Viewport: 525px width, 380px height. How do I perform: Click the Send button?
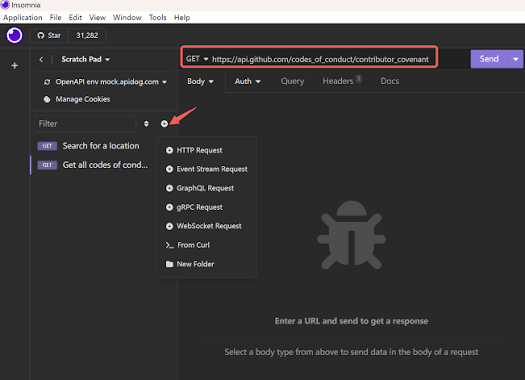(490, 59)
